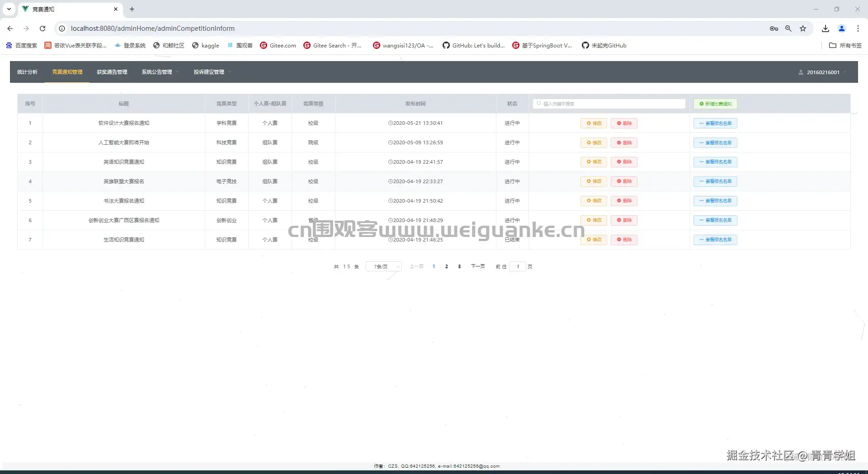Open the Chrome profile avatar icon

(x=842, y=28)
